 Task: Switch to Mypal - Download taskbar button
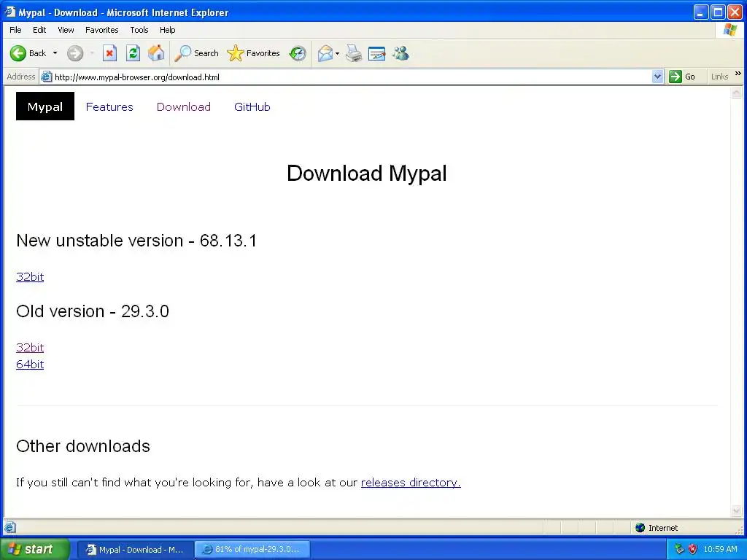135,550
